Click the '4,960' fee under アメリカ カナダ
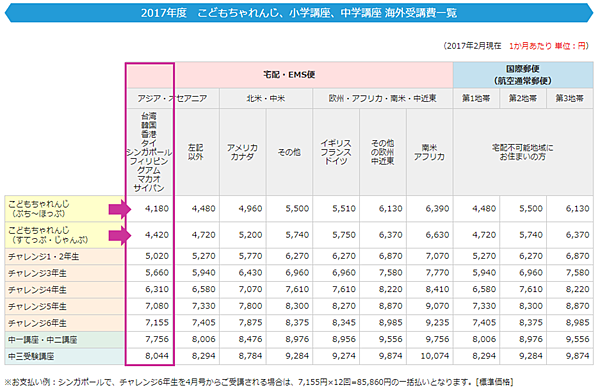Viewport: 600px width, 390px height. tap(250, 209)
